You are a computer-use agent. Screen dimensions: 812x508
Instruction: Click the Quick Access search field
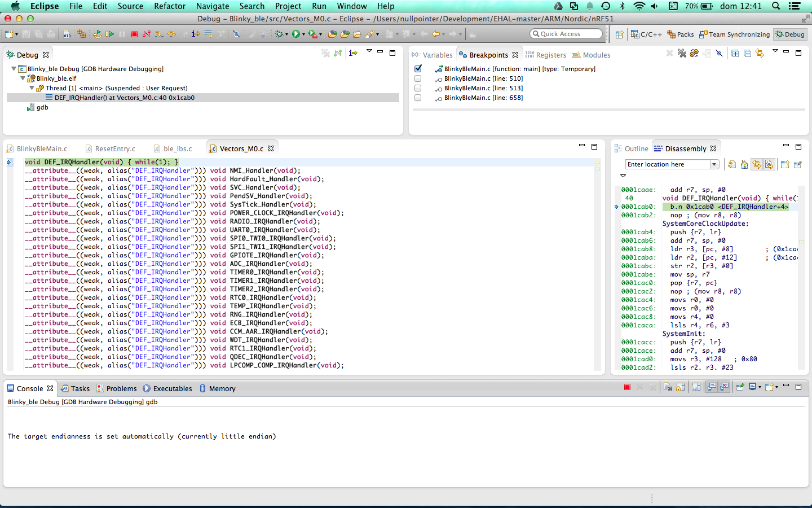566,34
